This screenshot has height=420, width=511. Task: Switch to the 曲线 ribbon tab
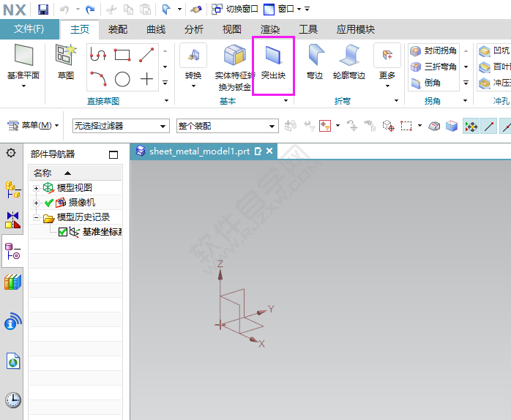click(156, 29)
